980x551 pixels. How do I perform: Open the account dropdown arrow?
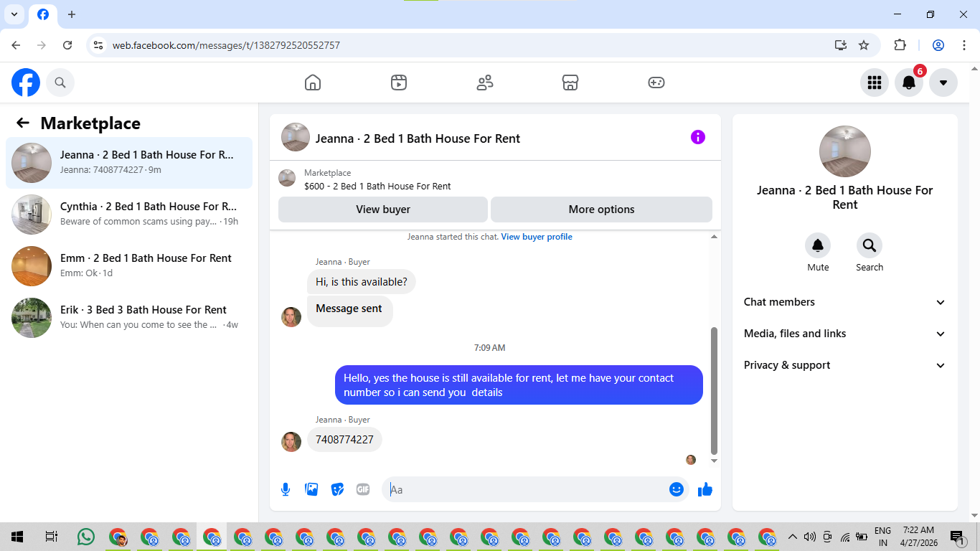click(x=943, y=83)
